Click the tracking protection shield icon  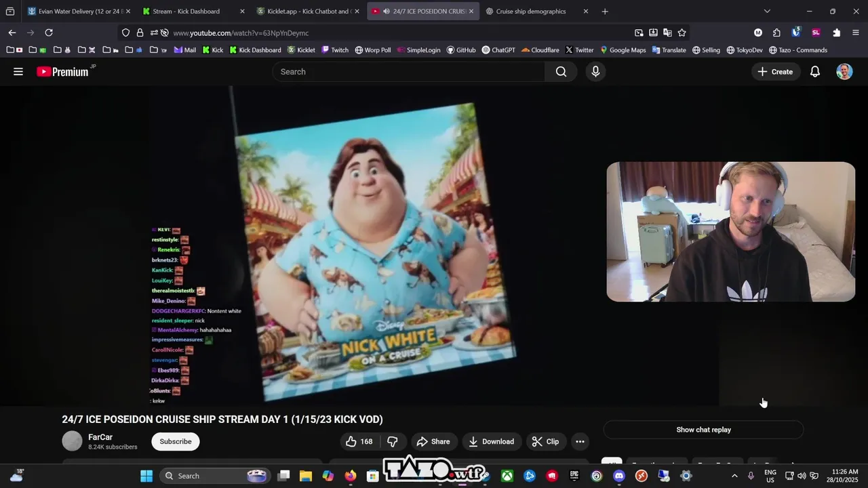tap(126, 33)
